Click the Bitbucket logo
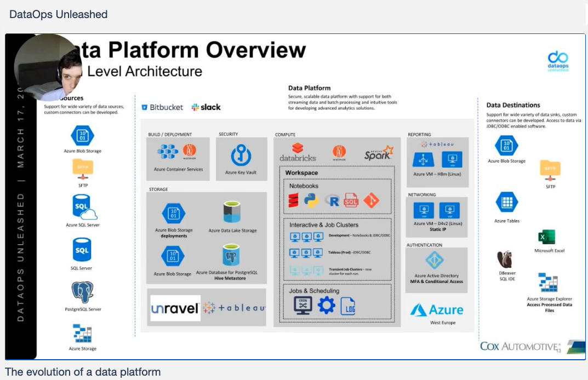The height and width of the screenshot is (380, 588). click(x=162, y=107)
